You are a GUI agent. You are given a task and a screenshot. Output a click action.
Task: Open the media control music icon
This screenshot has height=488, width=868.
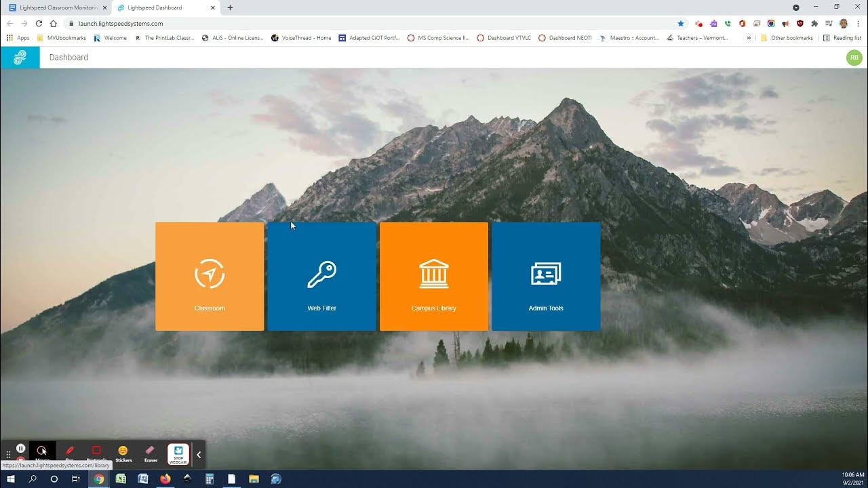[829, 23]
